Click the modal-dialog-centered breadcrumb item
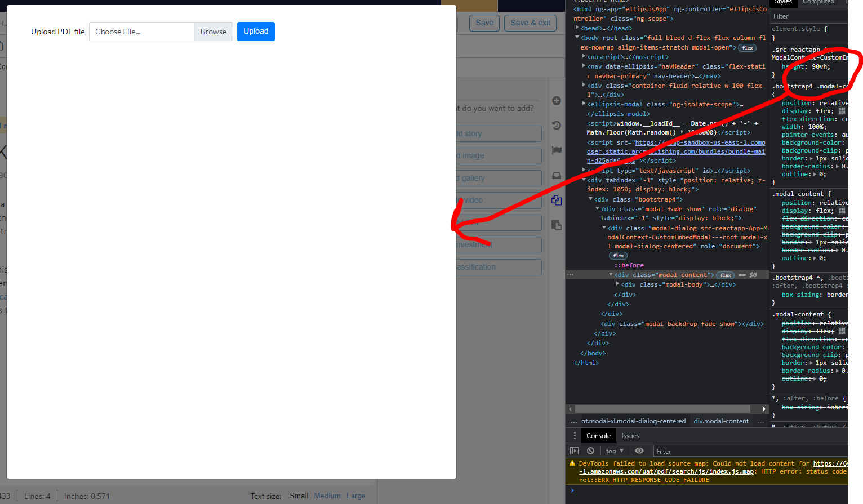Screen dimensions: 863x504 click(633, 421)
